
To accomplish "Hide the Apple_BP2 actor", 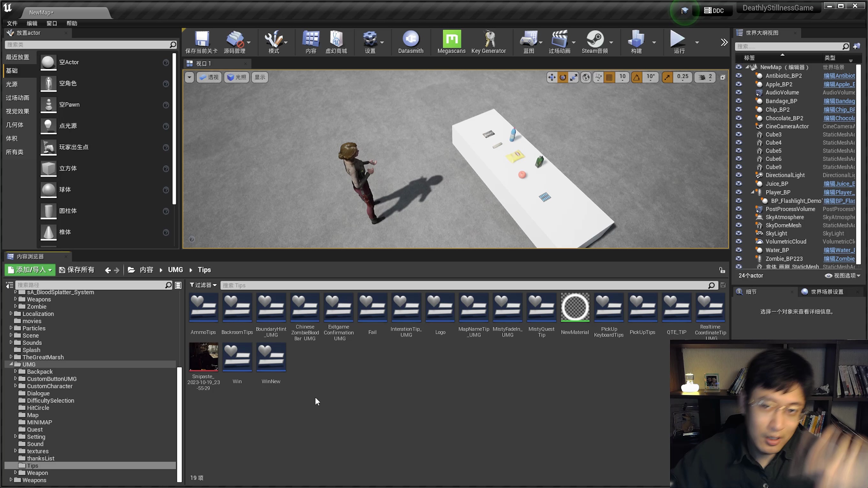I will coord(739,84).
